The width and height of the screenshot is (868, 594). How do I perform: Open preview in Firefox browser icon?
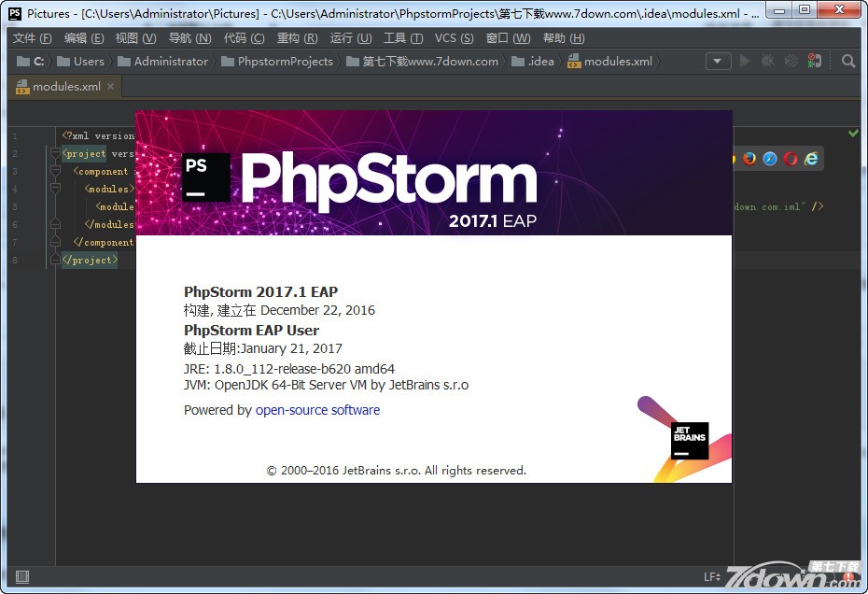click(x=749, y=159)
